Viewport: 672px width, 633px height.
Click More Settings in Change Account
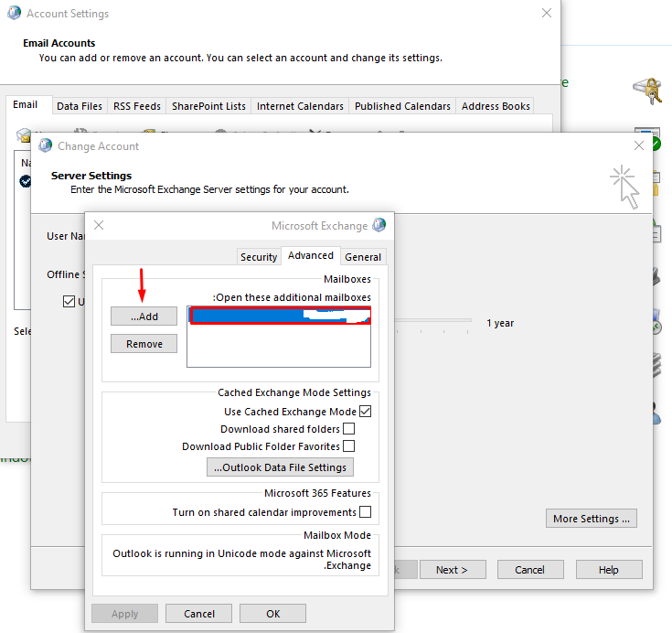[591, 519]
